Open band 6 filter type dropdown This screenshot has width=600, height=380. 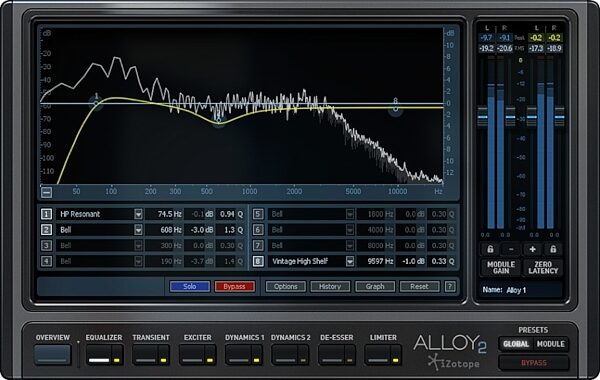coord(350,230)
